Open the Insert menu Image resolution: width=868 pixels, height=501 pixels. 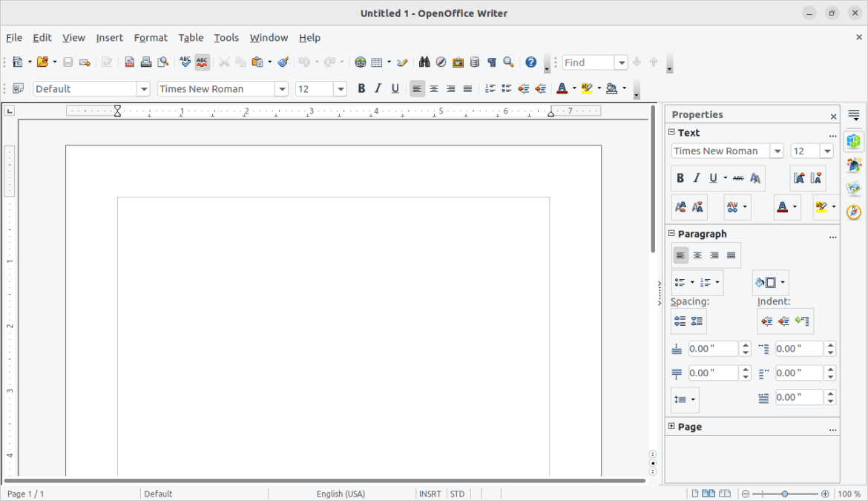click(109, 38)
